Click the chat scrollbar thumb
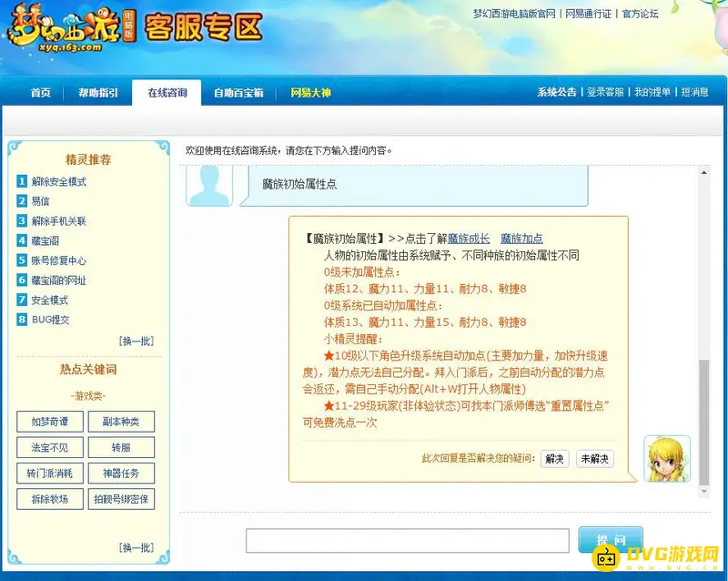 pos(703,422)
